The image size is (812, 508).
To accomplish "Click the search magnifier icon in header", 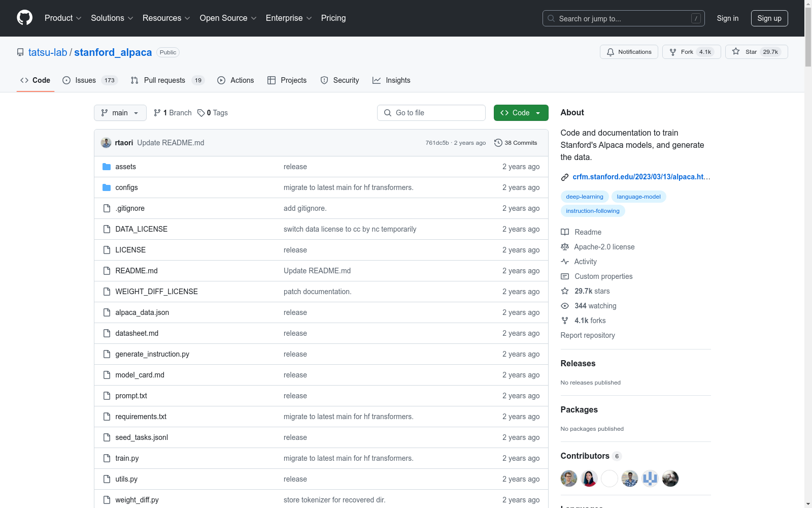I will pyautogui.click(x=551, y=18).
